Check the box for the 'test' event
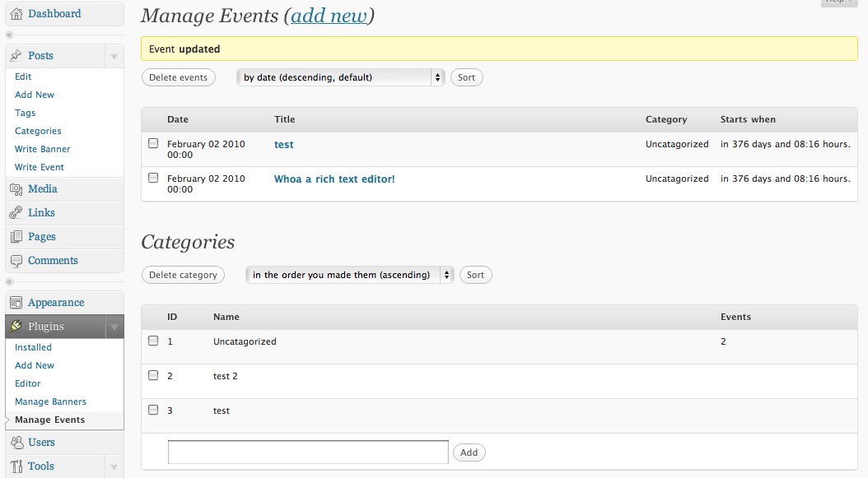This screenshot has width=868, height=478. click(x=153, y=143)
